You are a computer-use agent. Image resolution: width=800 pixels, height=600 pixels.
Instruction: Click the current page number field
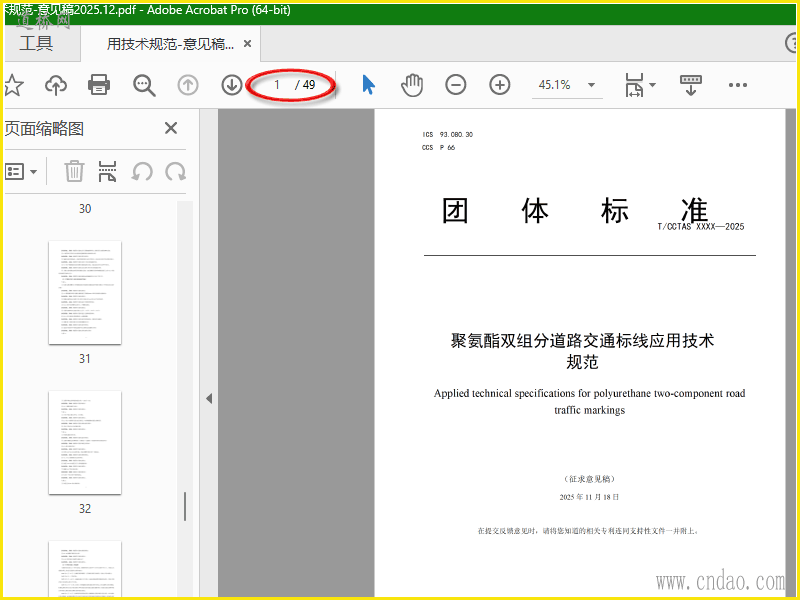276,85
